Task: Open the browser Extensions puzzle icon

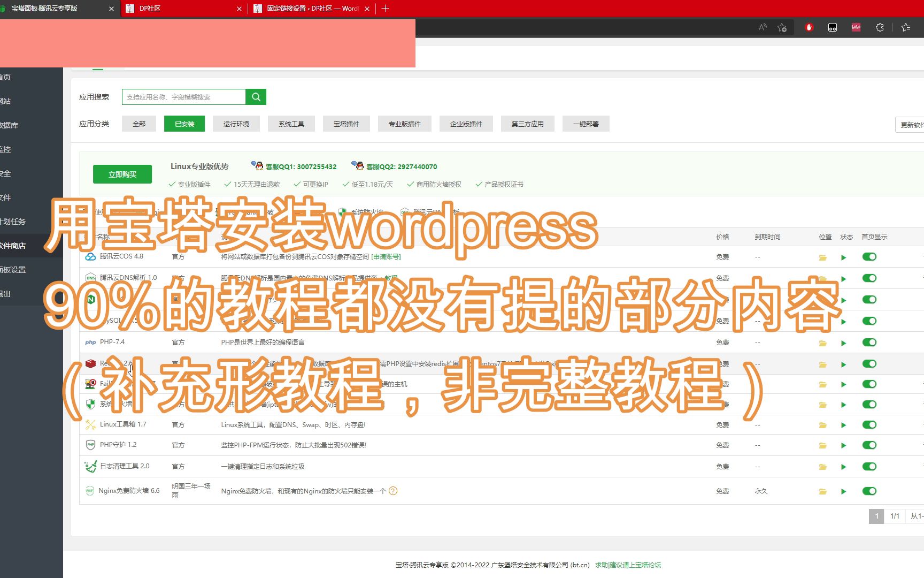Action: 880,27
